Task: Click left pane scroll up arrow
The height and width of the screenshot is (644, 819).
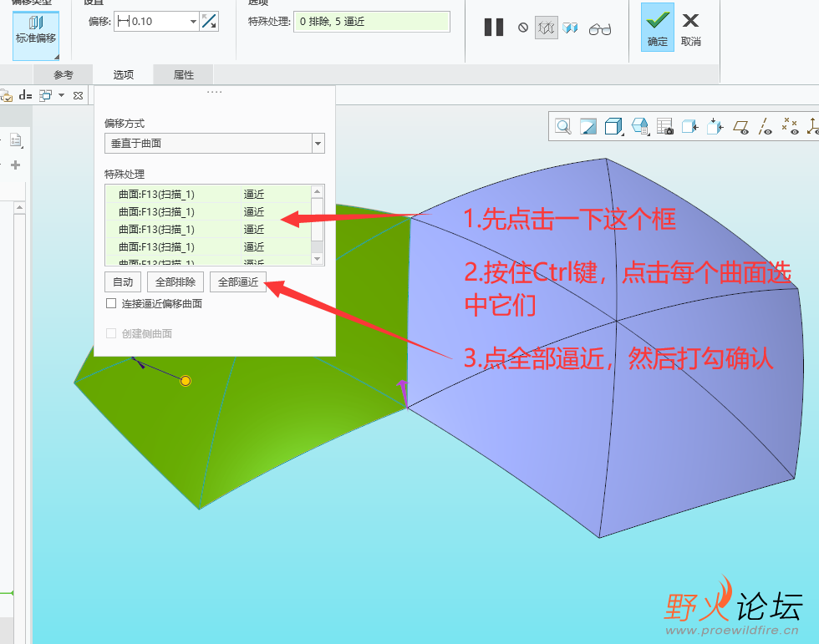Action: [19, 208]
